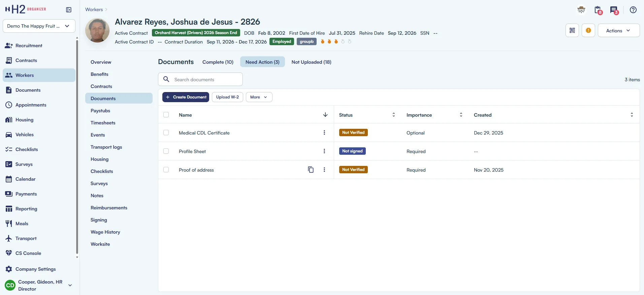Open Wage History section
This screenshot has width=644, height=295.
click(119, 232)
